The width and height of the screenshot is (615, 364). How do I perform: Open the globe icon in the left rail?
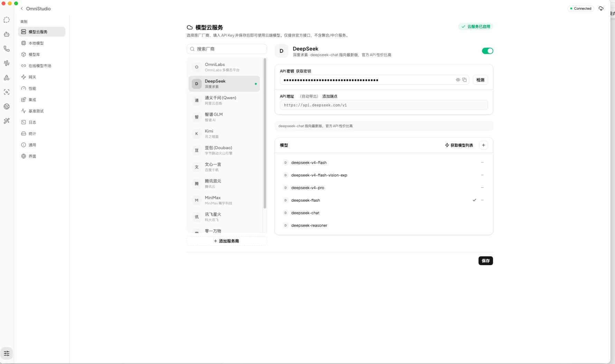click(7, 107)
